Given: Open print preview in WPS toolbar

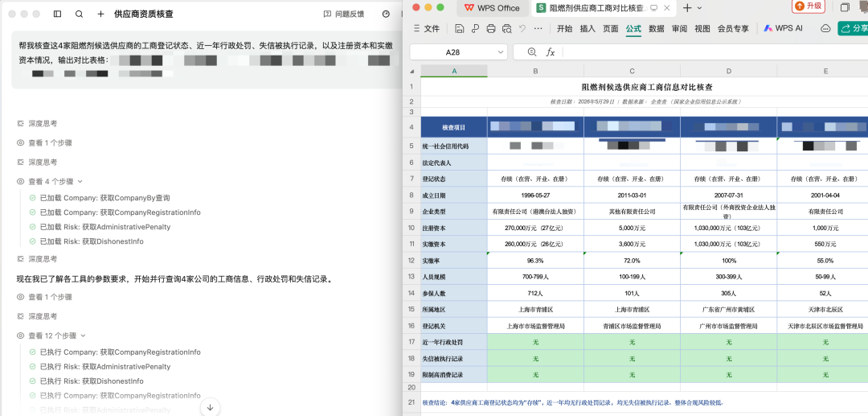Looking at the screenshot, I should [506, 28].
